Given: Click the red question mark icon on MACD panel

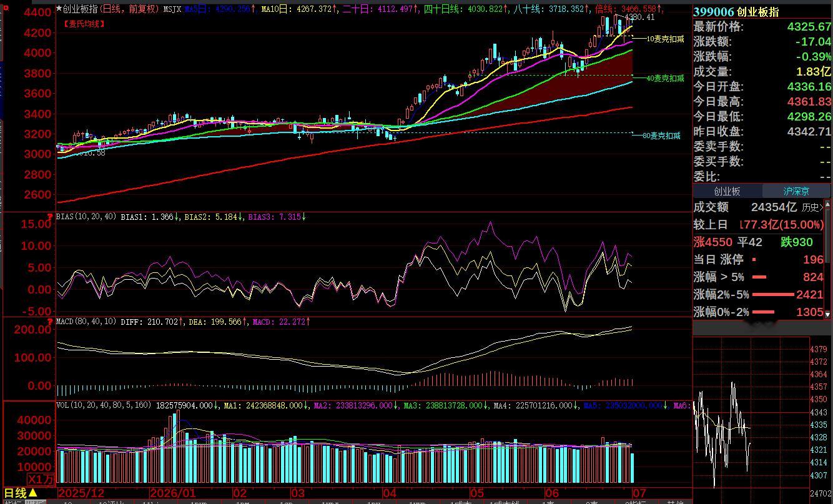Looking at the screenshot, I should (x=50, y=322).
